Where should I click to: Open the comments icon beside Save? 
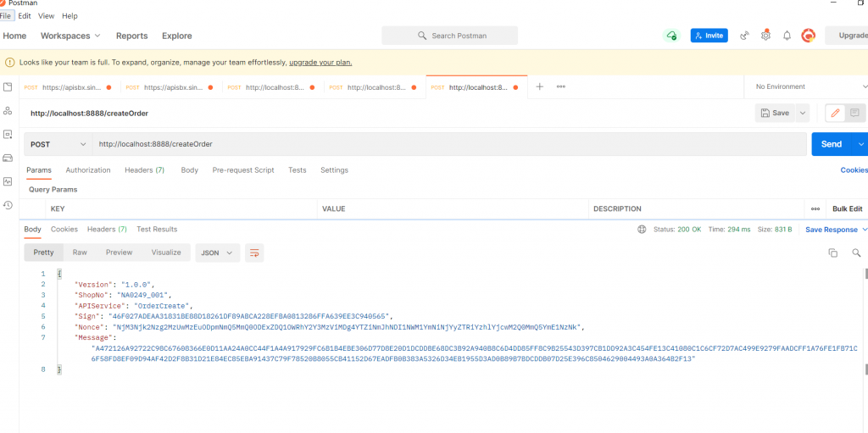tap(854, 113)
